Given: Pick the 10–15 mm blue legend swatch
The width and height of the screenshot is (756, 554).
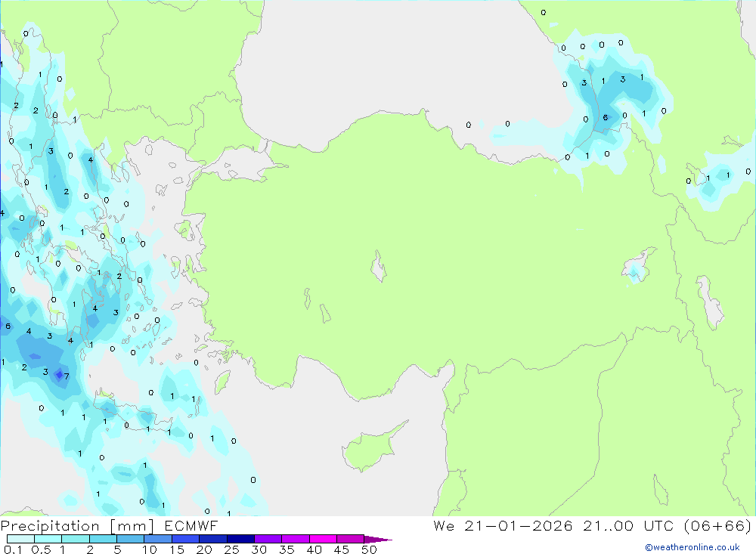Looking at the screenshot, I should (158, 539).
